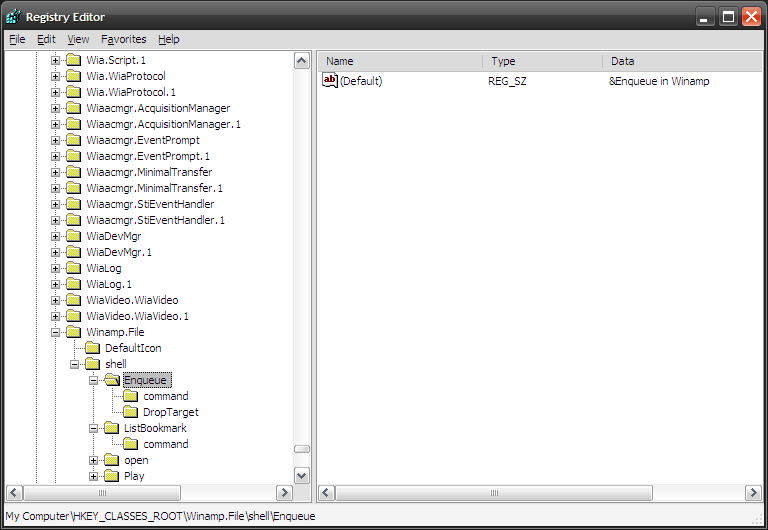The height and width of the screenshot is (530, 768).
Task: Click the shell folder icon
Action: (92, 364)
